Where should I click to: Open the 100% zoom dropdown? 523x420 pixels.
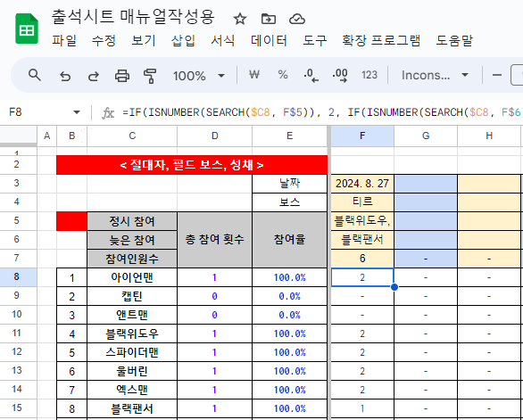point(199,76)
